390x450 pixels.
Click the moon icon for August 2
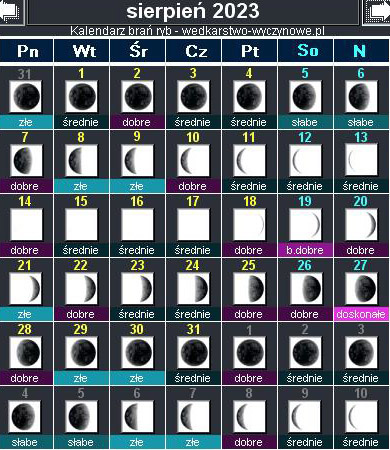(138, 96)
